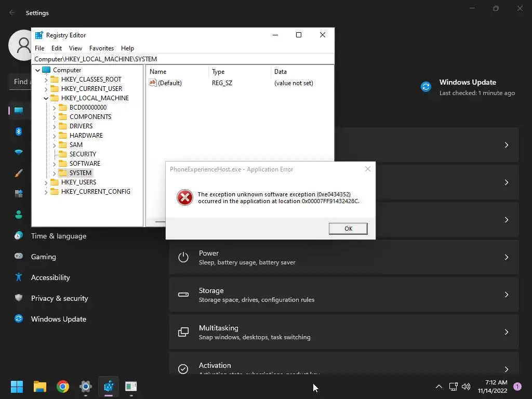Expand the DRIVERS key arrow
The image size is (532, 399).
[54, 126]
